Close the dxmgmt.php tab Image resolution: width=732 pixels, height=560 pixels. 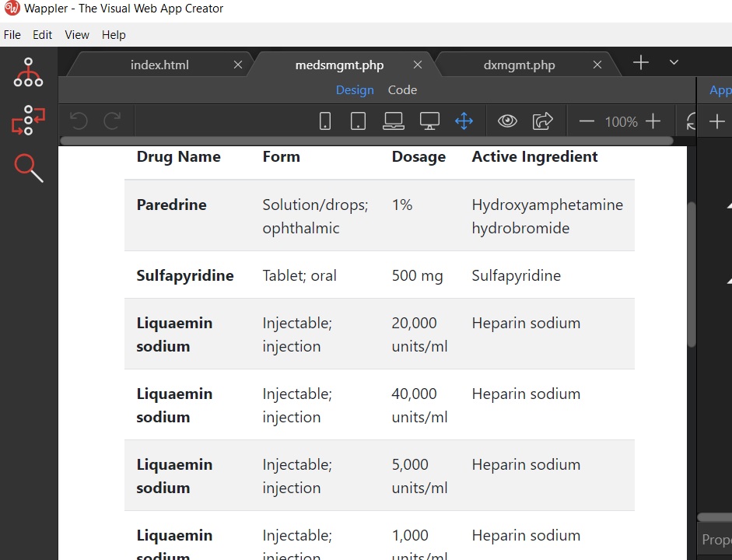(597, 65)
